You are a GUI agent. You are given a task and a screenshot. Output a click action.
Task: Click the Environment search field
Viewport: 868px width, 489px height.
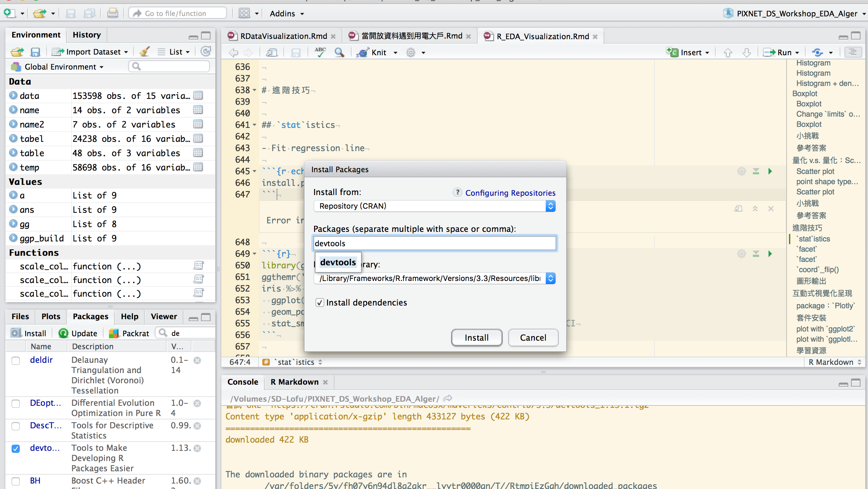tap(169, 66)
